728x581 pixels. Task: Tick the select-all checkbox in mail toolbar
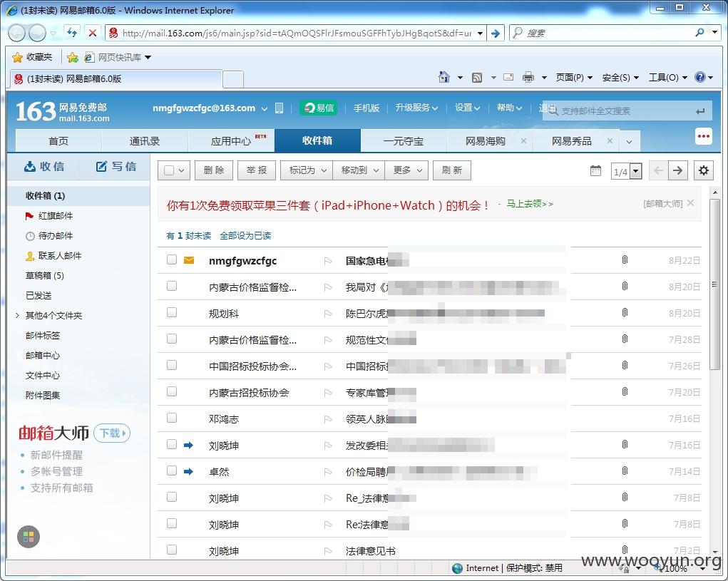pos(169,171)
